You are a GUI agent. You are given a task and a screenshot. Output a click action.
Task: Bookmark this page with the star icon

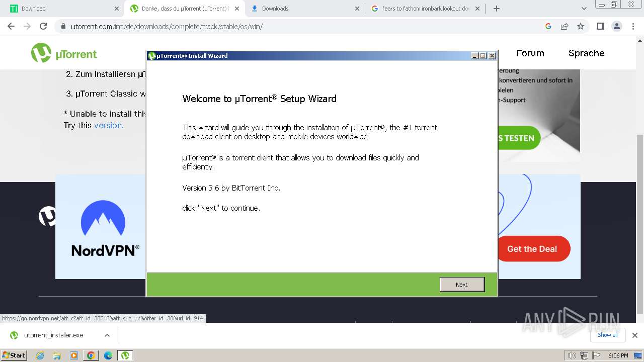pyautogui.click(x=581, y=26)
